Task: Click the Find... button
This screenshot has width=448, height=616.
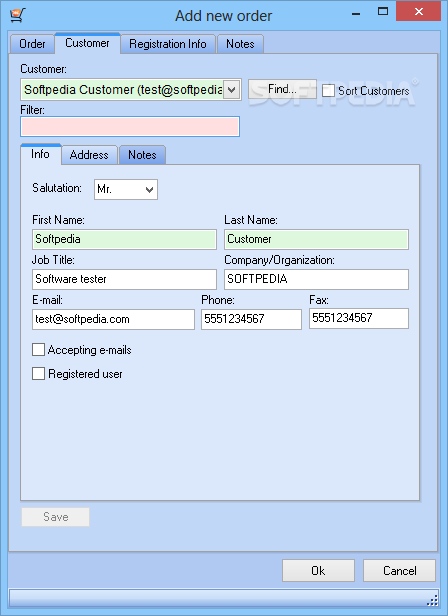Action: (x=282, y=89)
